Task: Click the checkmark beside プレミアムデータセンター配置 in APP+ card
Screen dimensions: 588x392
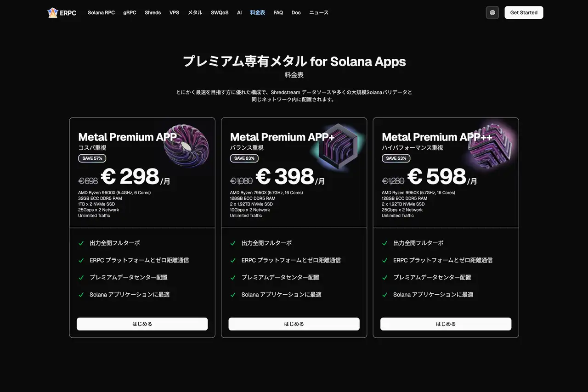Action: tap(233, 277)
